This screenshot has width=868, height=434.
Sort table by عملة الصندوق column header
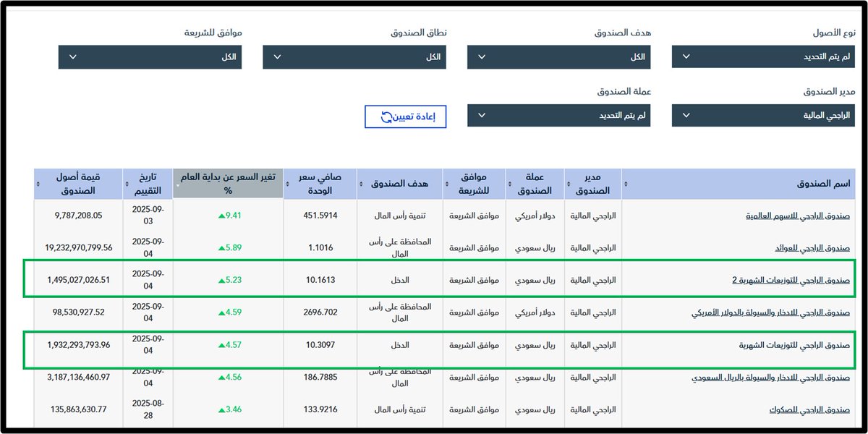pyautogui.click(x=535, y=184)
